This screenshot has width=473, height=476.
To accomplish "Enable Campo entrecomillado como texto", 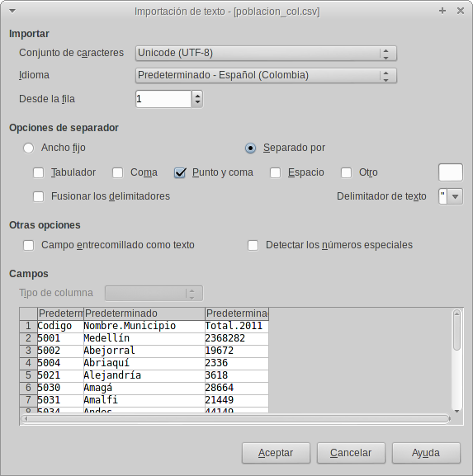I will point(29,245).
